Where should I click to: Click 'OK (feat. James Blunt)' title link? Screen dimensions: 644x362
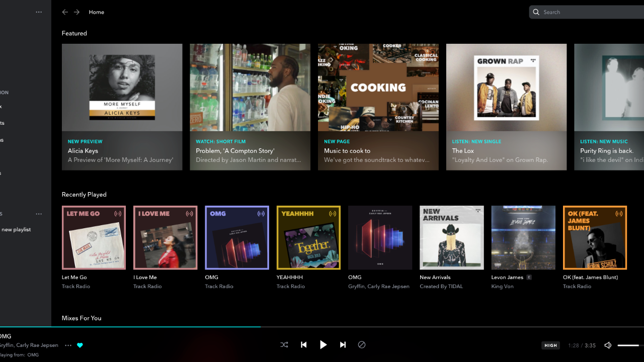(591, 277)
